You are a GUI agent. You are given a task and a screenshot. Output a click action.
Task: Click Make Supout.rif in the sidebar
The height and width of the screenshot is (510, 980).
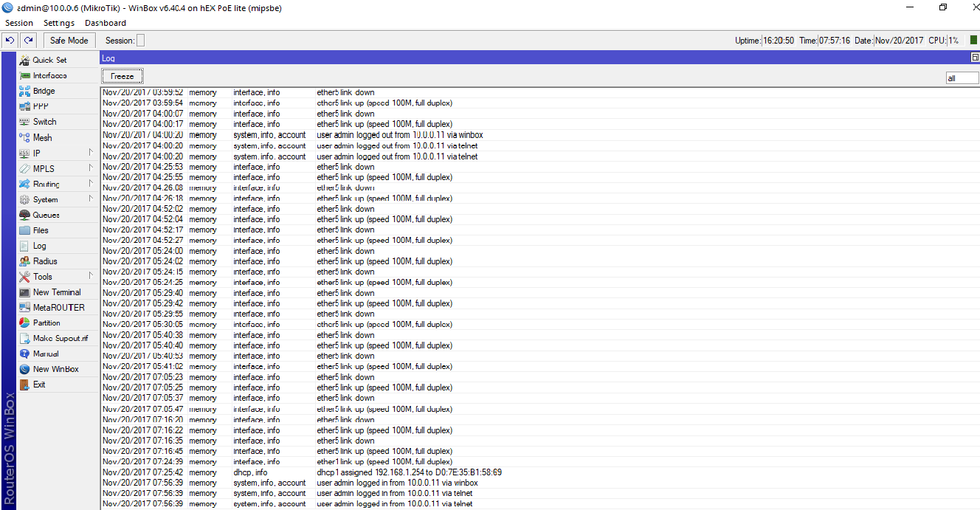[x=60, y=339]
